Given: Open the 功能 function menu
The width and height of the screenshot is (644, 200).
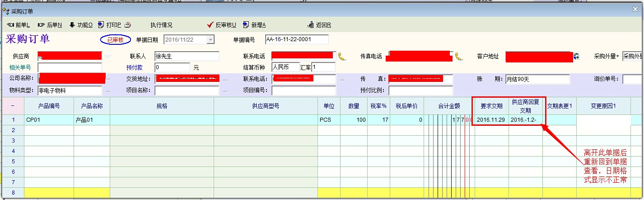Looking at the screenshot, I should point(81,25).
